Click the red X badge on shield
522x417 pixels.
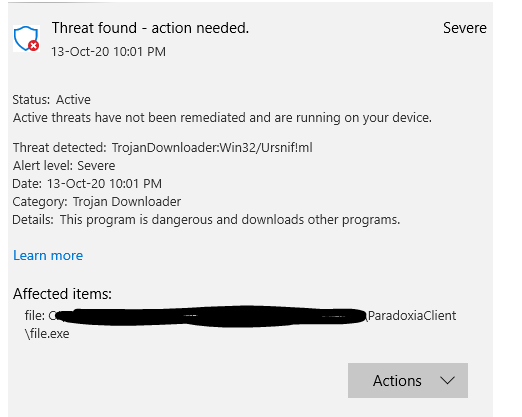pos(33,45)
